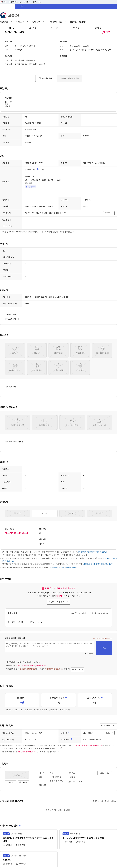Viewport: 117px width, 868px height.
Task: Click the 채용정보 이력 button
Action: (105, 773)
